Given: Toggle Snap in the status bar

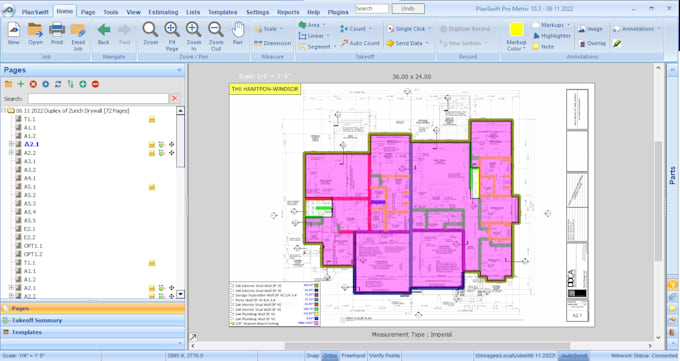Looking at the screenshot, I should point(313,356).
